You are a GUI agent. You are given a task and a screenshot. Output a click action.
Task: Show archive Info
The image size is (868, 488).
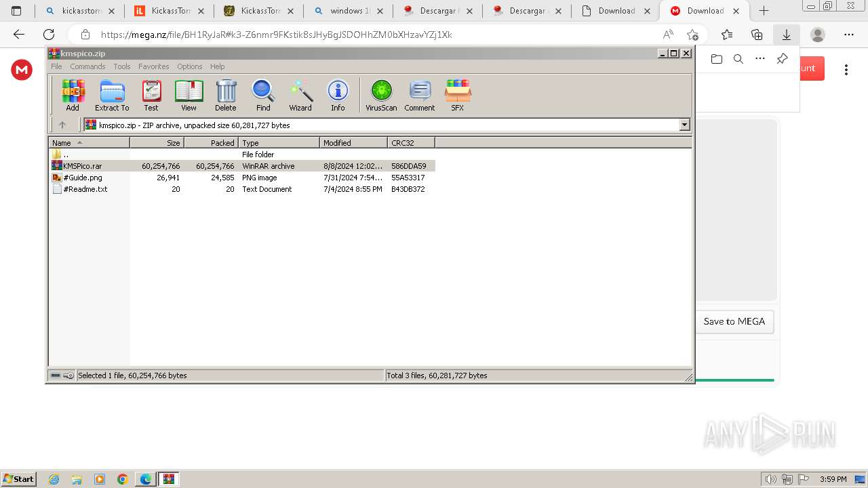click(338, 95)
